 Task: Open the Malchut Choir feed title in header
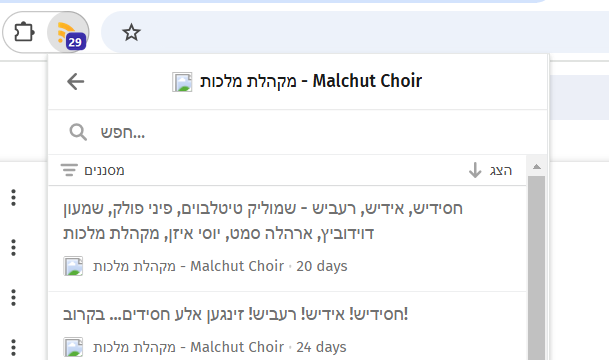[x=311, y=81]
